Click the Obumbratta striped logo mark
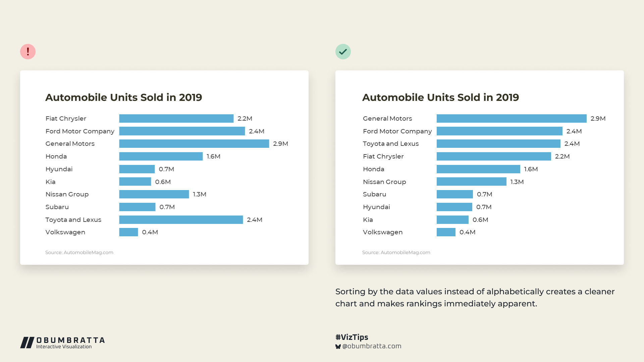This screenshot has width=644, height=362. coord(27,343)
